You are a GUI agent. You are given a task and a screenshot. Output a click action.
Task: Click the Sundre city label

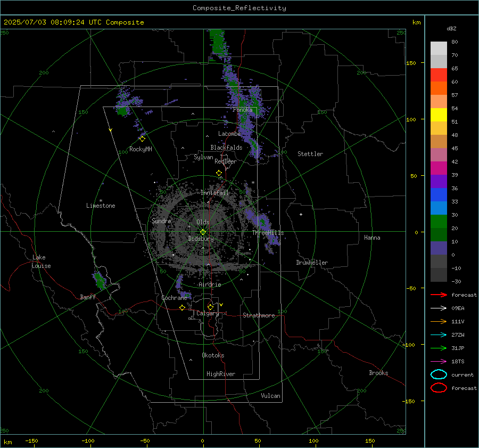click(x=161, y=221)
